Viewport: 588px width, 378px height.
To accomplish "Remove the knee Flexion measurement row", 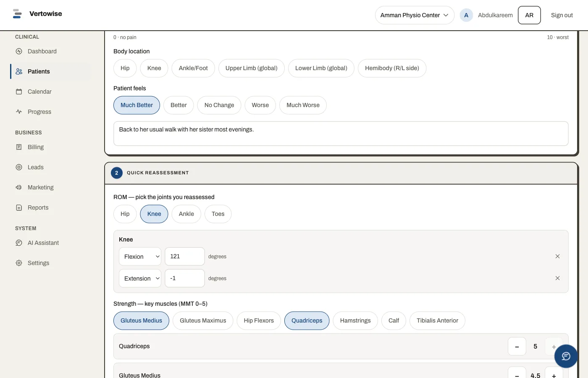I will 557,256.
